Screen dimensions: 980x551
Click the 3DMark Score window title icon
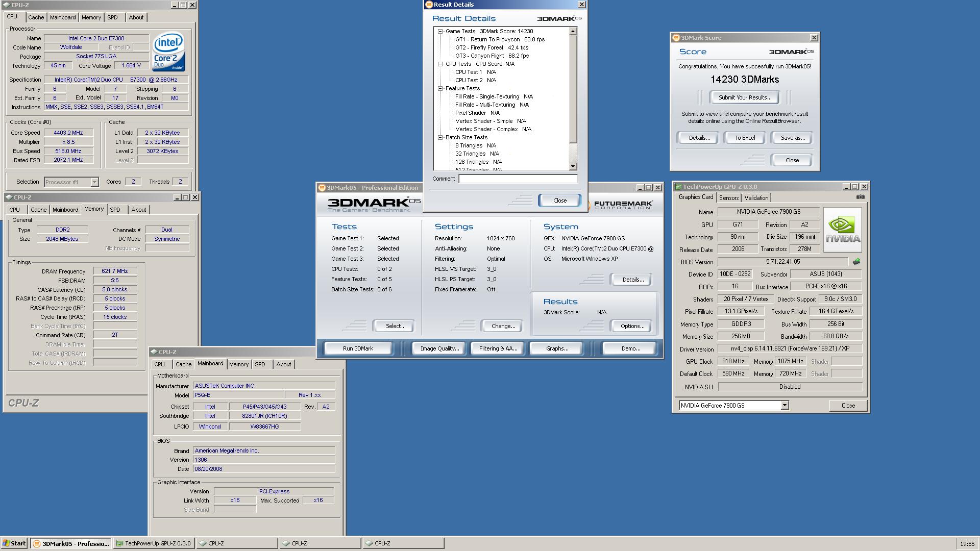coord(676,38)
